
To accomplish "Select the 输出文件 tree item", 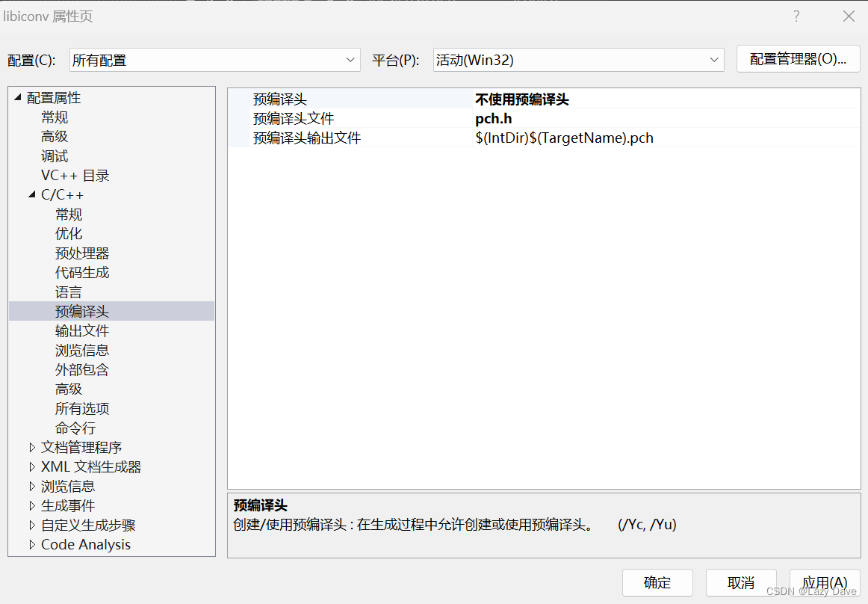I will tap(82, 331).
